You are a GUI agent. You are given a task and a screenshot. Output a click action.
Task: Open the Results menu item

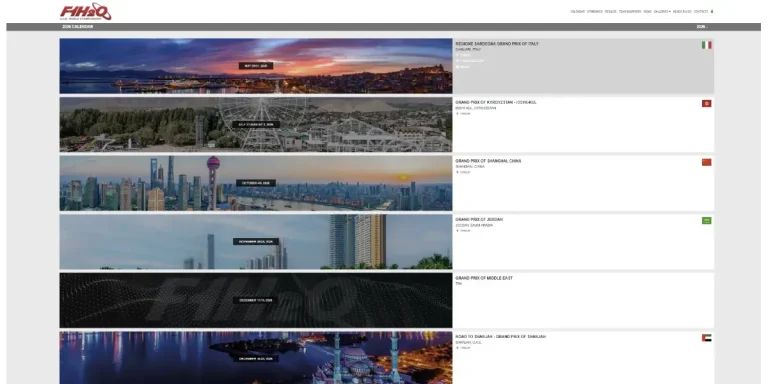[610, 11]
